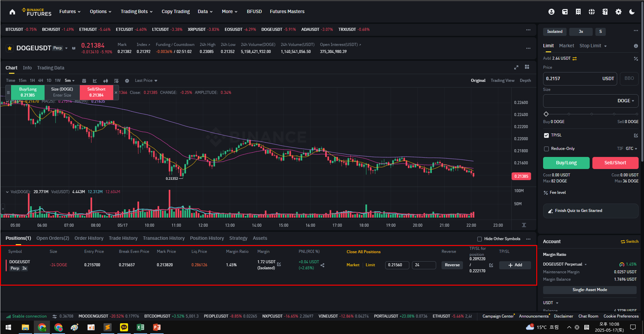
Task: Open ticker filter icon in bottom bar
Action: (55, 316)
